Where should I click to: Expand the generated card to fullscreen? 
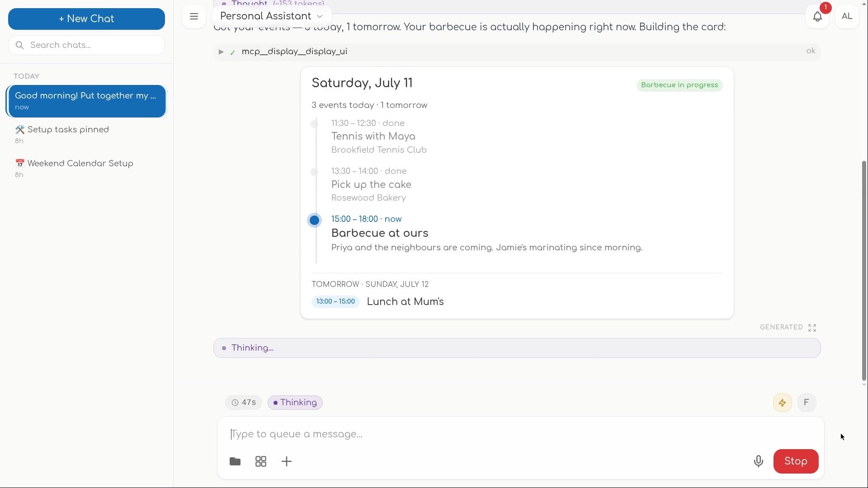pyautogui.click(x=812, y=328)
